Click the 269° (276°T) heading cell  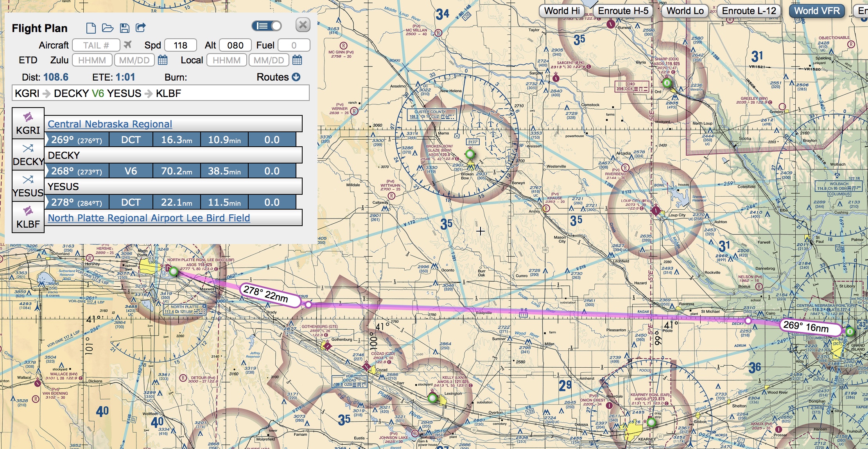(x=77, y=140)
